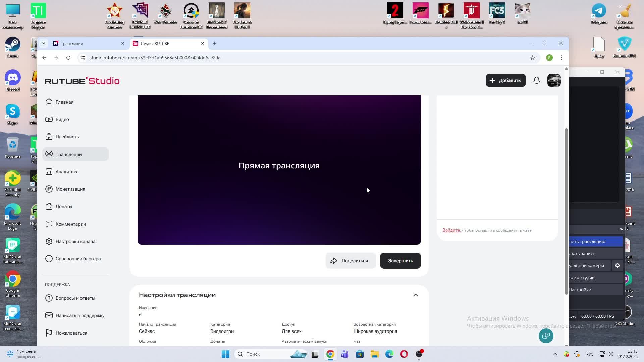Open Аналитика in the sidebar
644x362 pixels.
pyautogui.click(x=67, y=172)
